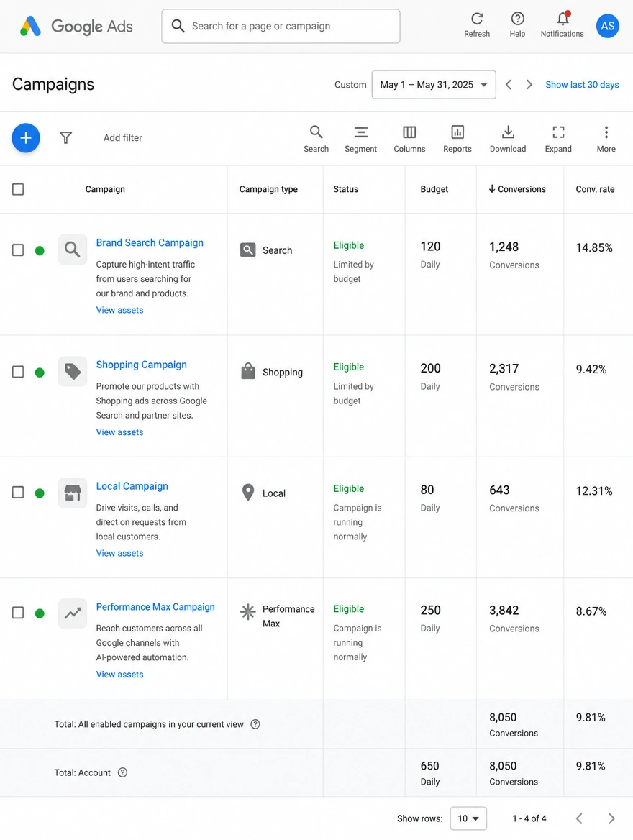Viewport: 633px width, 840px height.
Task: Click the Search for a page or campaign field
Action: click(281, 26)
